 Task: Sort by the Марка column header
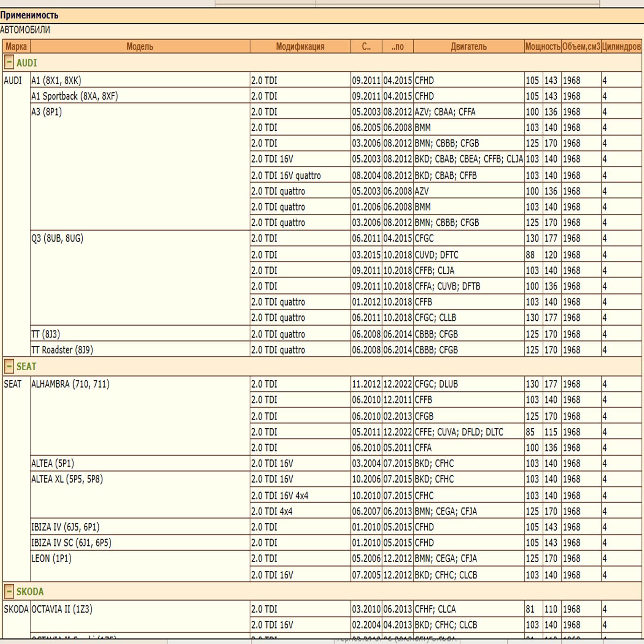point(16,46)
